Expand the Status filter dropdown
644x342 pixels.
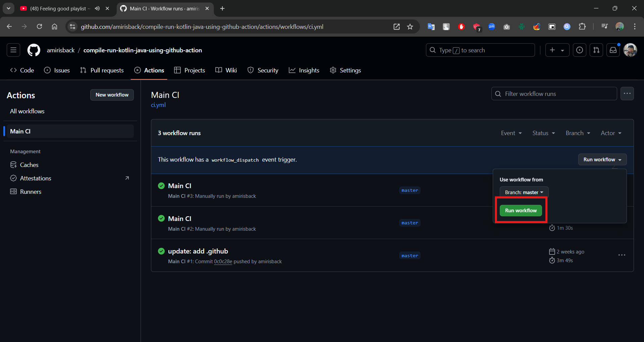[543, 133]
